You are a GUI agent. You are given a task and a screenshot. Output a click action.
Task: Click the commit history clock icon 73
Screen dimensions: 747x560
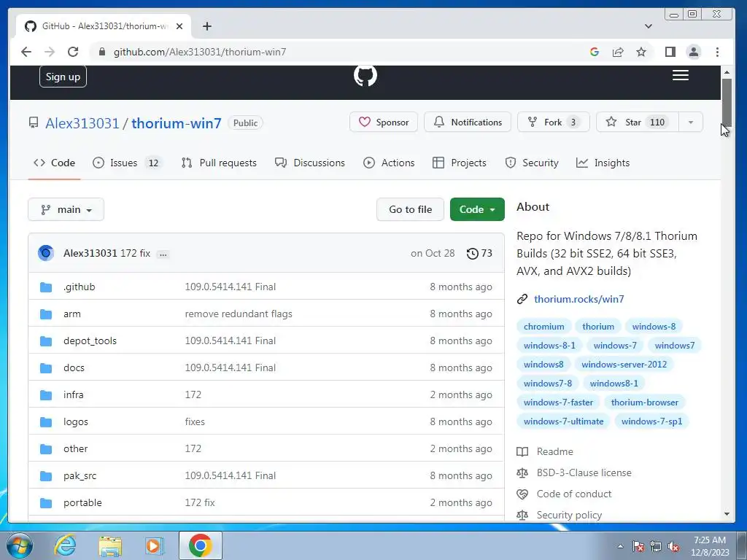pos(479,253)
